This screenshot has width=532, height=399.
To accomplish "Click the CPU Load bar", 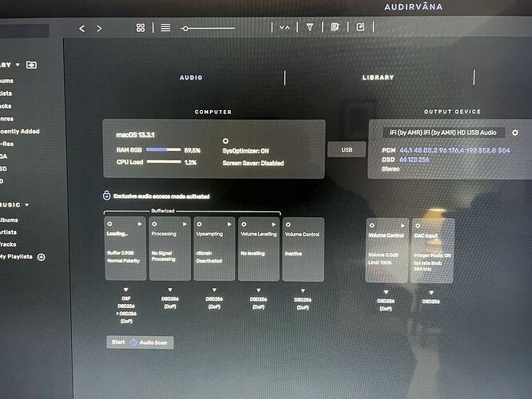I will (164, 162).
